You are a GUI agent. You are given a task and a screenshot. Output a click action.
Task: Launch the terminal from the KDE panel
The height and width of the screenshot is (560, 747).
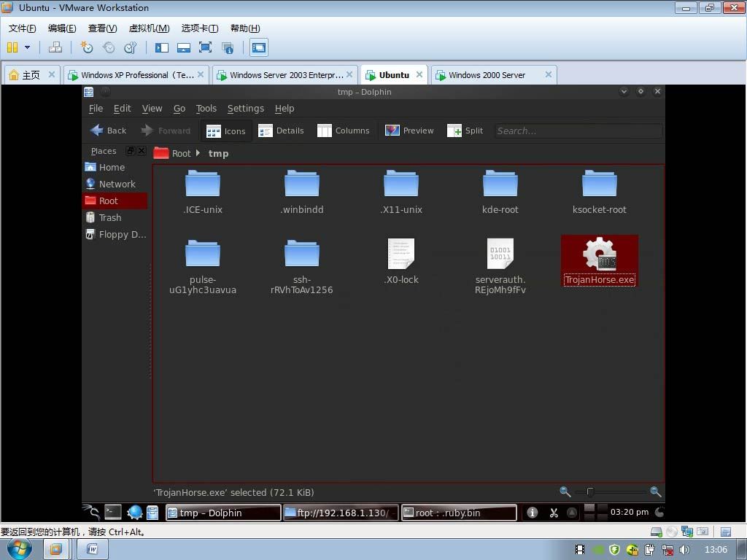point(113,513)
